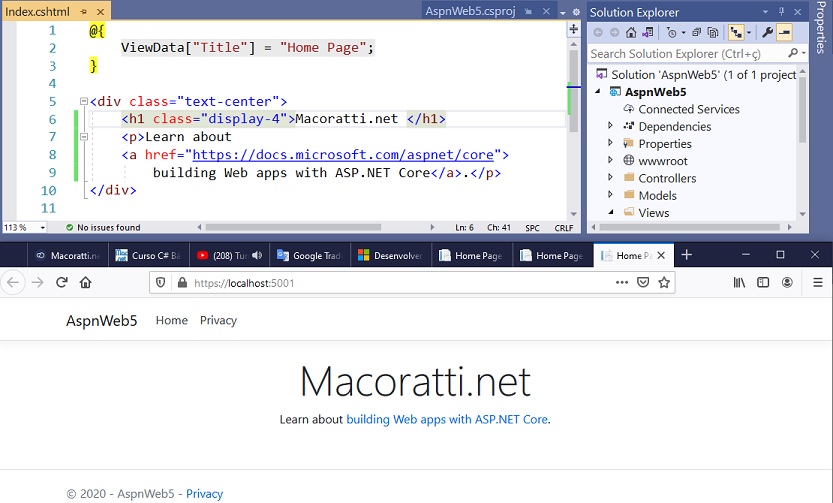Switch to Desenvolver Microsoft browser tab

392,255
